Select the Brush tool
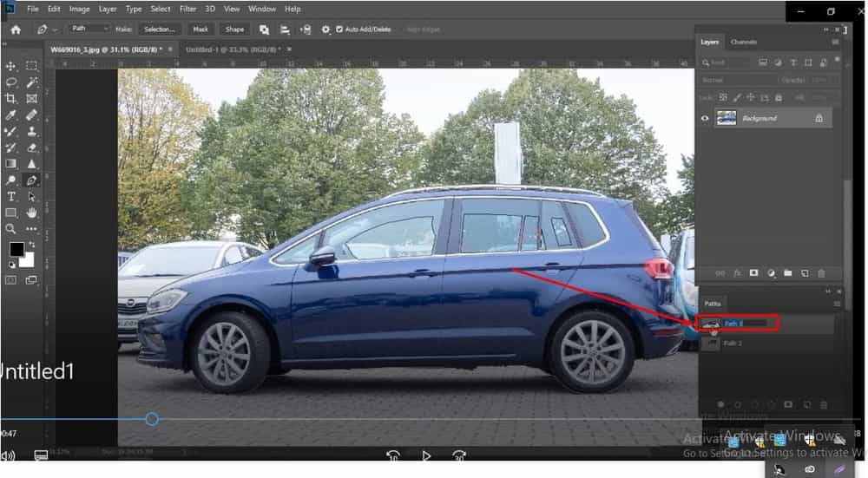Image resolution: width=868 pixels, height=478 pixels. coord(10,131)
